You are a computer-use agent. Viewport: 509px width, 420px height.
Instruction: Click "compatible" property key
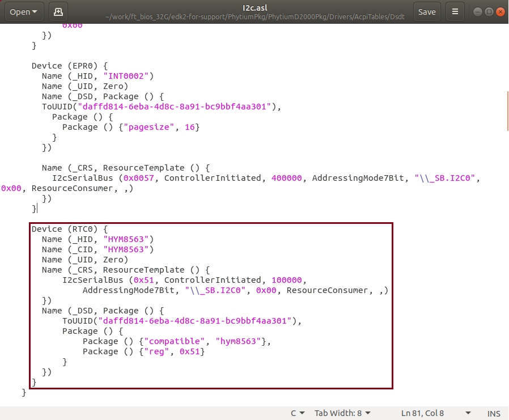[x=175, y=341]
